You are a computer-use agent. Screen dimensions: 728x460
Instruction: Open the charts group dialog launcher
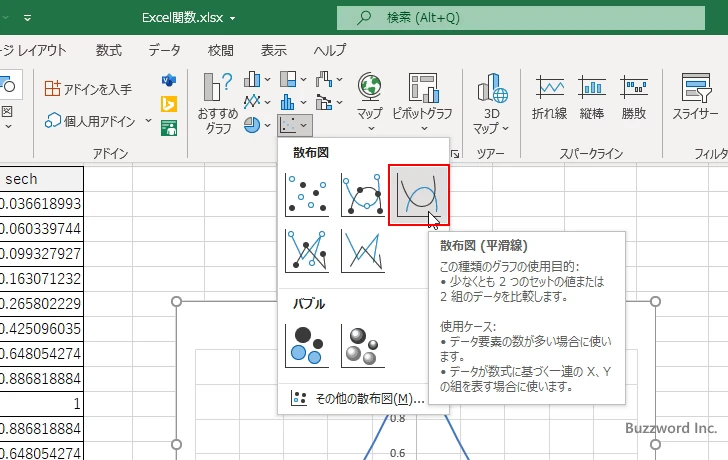[455, 154]
